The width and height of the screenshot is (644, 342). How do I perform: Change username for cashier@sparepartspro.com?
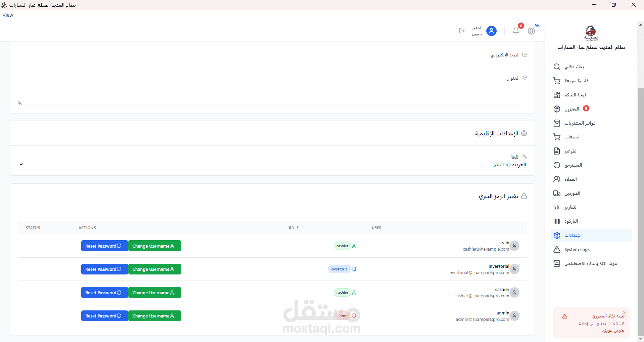pos(155,293)
